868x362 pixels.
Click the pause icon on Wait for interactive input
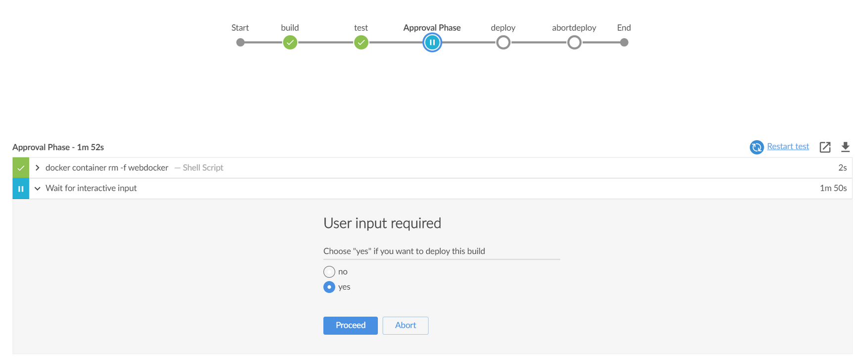click(x=21, y=188)
